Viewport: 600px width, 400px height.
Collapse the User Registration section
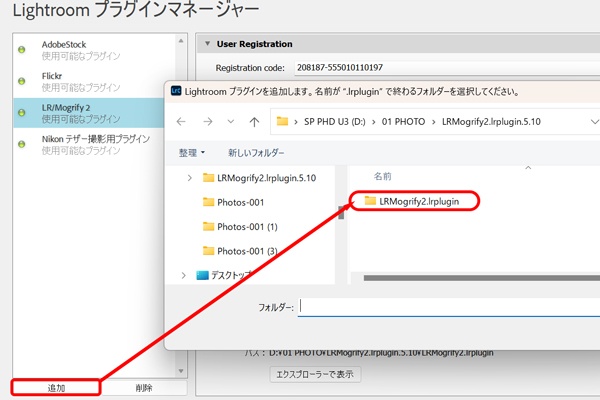[207, 44]
